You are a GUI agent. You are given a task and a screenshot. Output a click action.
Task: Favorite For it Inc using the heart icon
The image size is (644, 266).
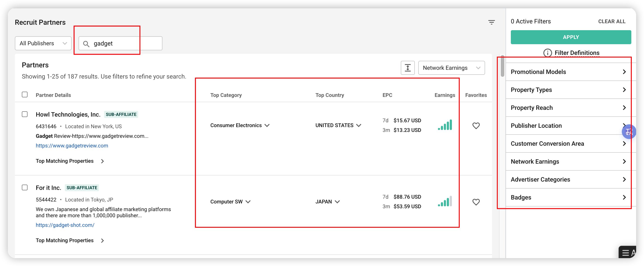(x=476, y=202)
